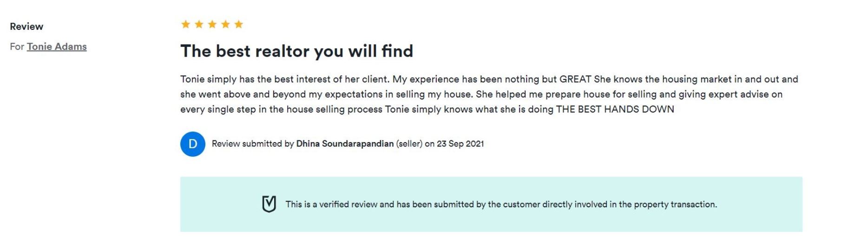868x237 pixels.
Task: Click the second gold rating star
Action: tap(199, 24)
